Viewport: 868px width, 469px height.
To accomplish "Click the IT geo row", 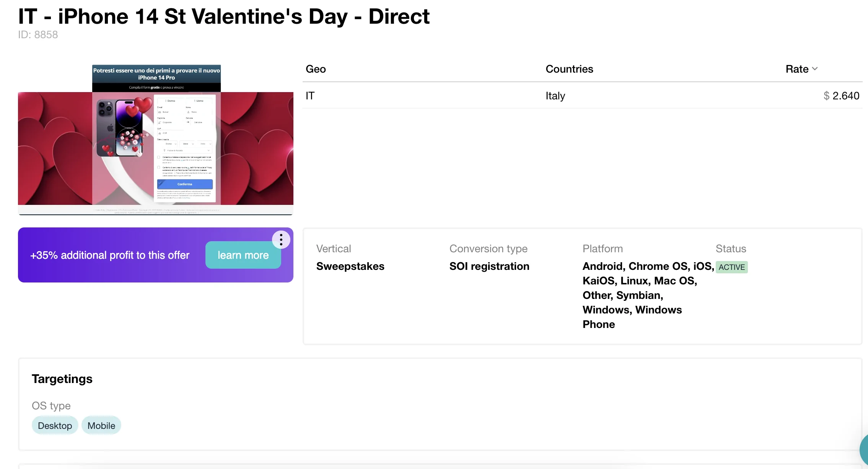I will click(310, 96).
